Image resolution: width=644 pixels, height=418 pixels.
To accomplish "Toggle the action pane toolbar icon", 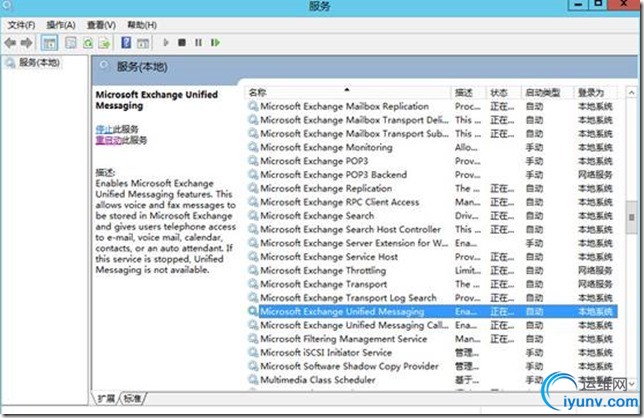I will (143, 43).
